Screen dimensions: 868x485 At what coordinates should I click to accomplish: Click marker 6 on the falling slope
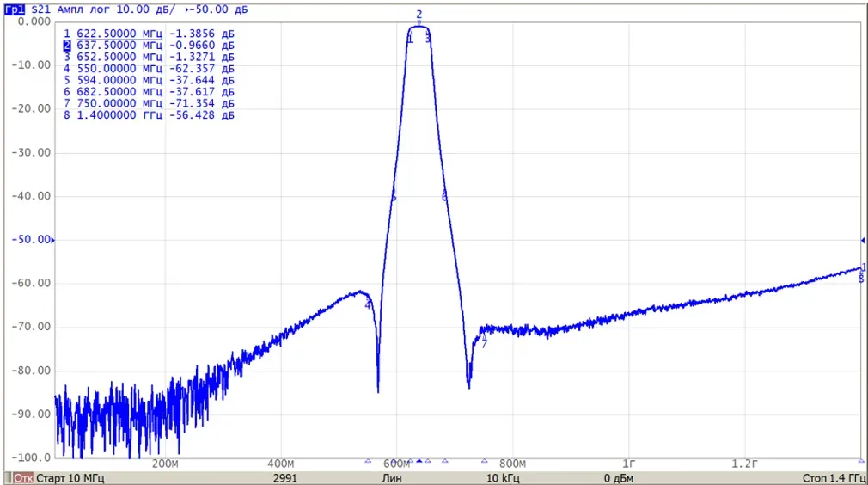pyautogui.click(x=444, y=197)
